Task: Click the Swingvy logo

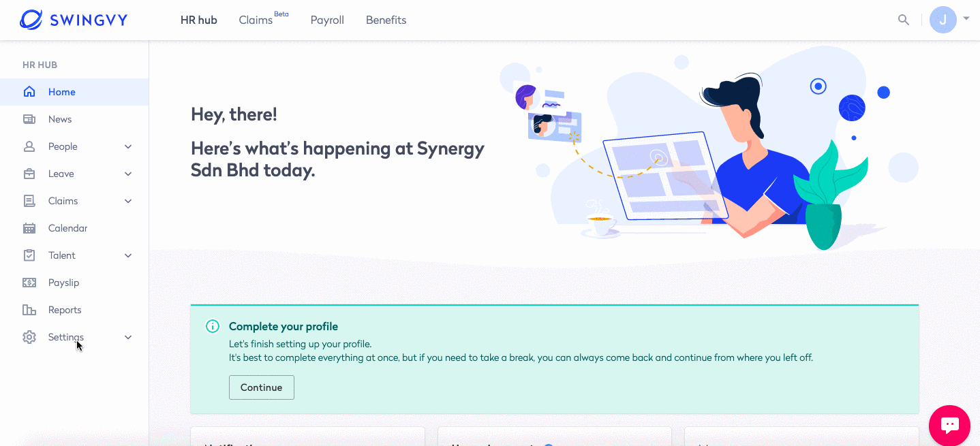Action: 74,20
